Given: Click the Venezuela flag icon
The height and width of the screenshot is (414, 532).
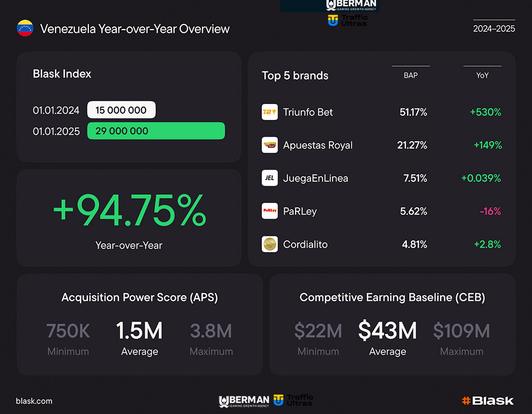Looking at the screenshot, I should 25,29.
